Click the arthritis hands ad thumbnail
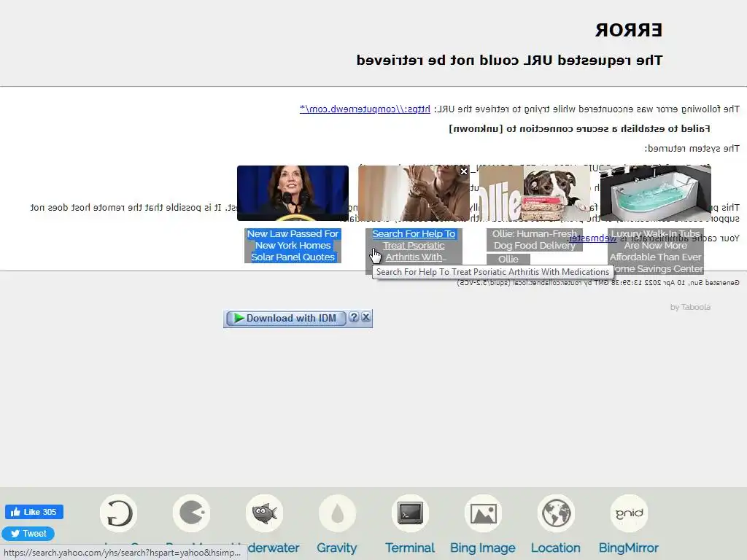 coord(414,193)
